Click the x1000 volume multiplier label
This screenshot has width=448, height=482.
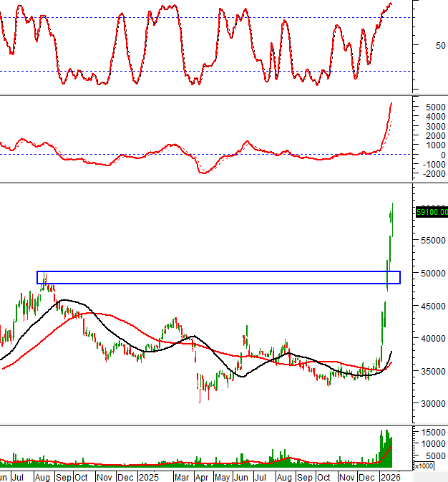click(424, 466)
